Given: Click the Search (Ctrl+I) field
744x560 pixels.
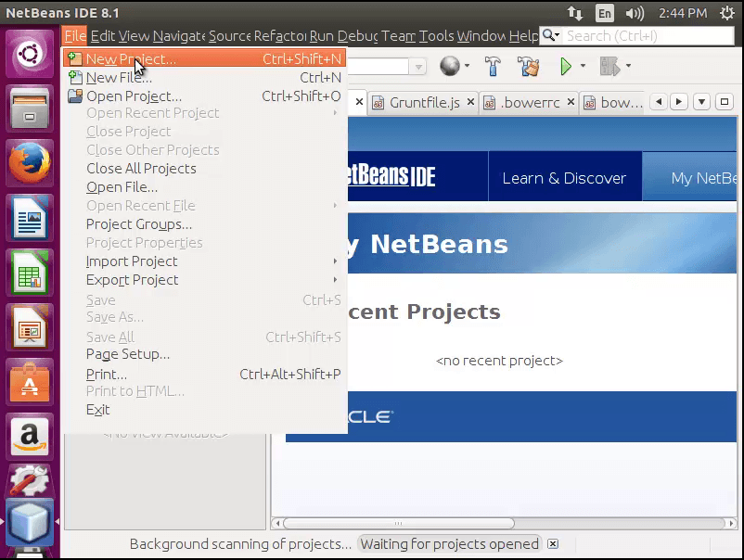Looking at the screenshot, I should 648,36.
